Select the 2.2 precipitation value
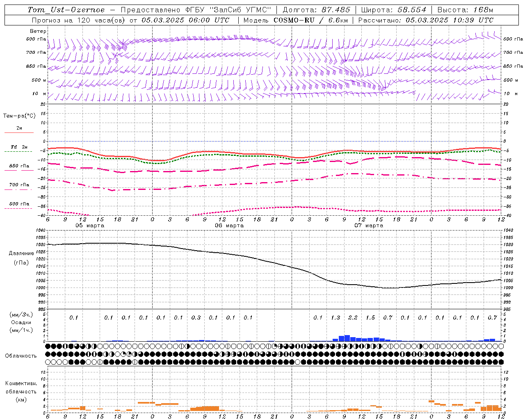 [353, 318]
